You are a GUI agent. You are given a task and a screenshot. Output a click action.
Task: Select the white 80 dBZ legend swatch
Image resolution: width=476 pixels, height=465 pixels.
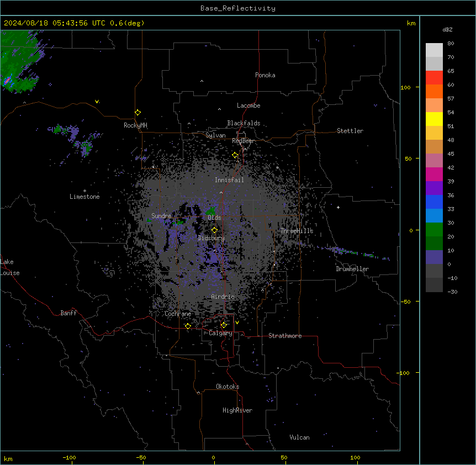coord(434,50)
